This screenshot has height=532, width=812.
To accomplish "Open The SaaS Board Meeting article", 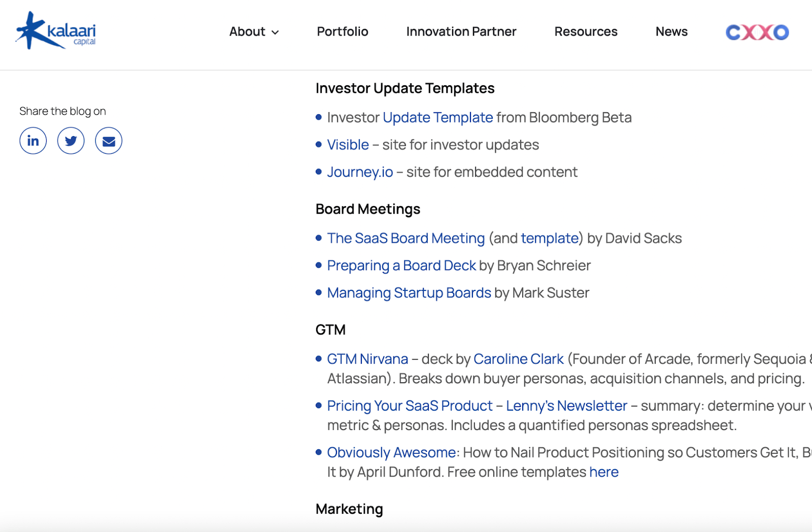I will coord(405,238).
